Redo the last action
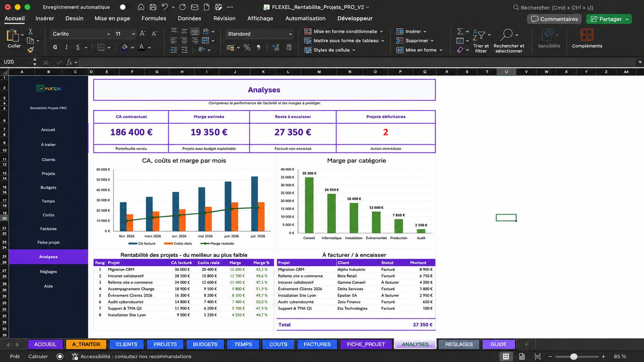The height and width of the screenshot is (362, 644). (182, 7)
